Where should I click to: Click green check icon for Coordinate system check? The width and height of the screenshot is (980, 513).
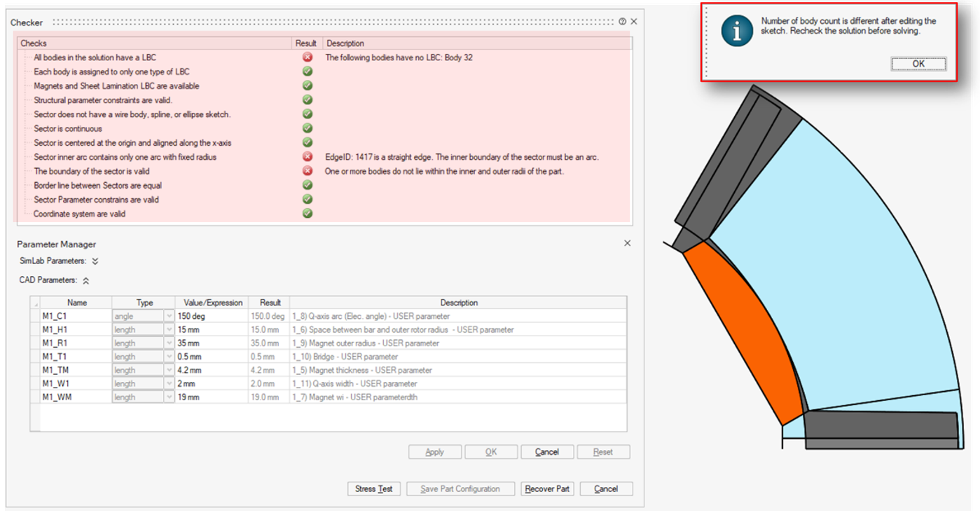[x=307, y=214]
